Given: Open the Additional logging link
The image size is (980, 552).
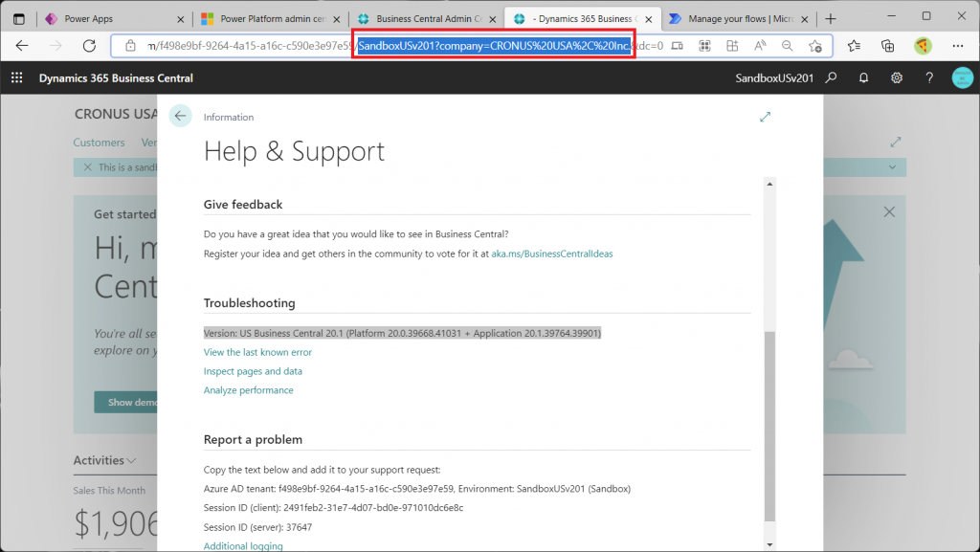Looking at the screenshot, I should (x=243, y=545).
